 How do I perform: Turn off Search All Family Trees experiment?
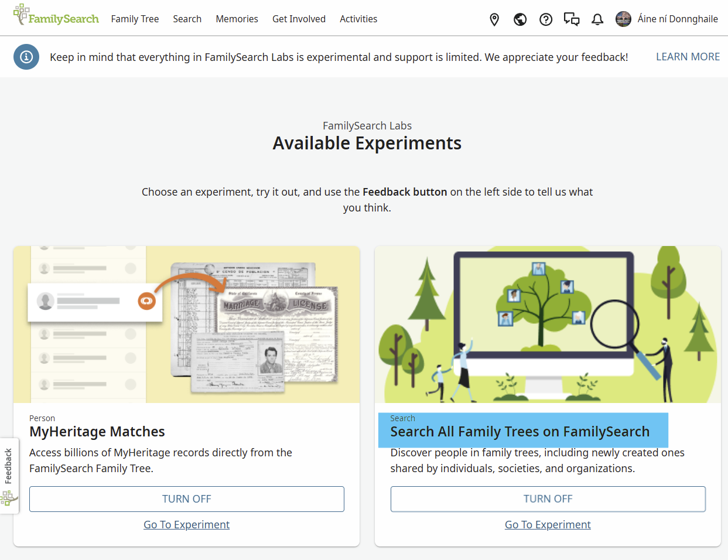click(x=548, y=499)
